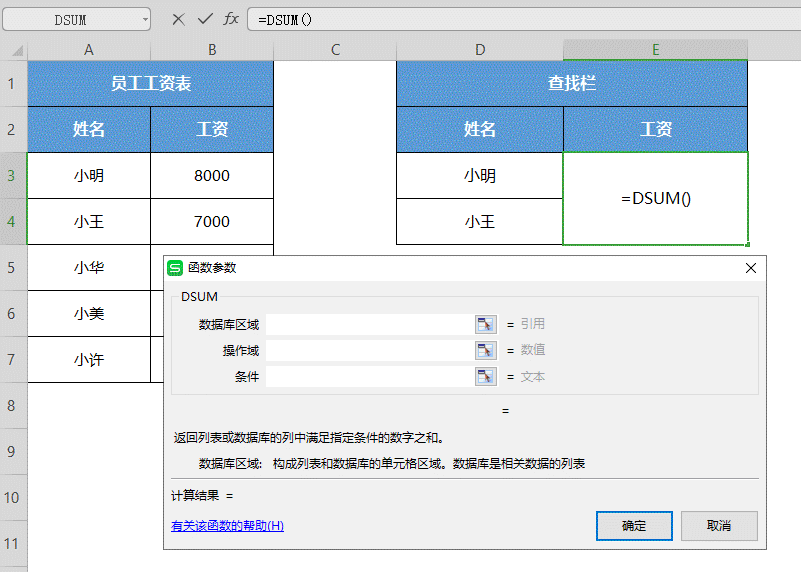Image resolution: width=801 pixels, height=572 pixels.
Task: Click 姓名 header in column A
Action: pyautogui.click(x=89, y=129)
